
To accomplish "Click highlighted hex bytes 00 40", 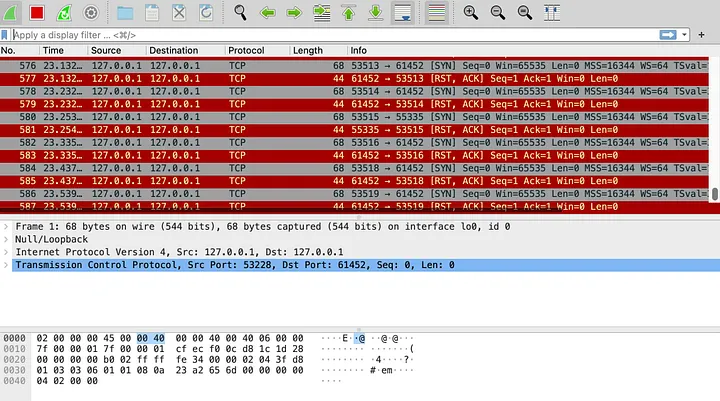I will [x=151, y=339].
